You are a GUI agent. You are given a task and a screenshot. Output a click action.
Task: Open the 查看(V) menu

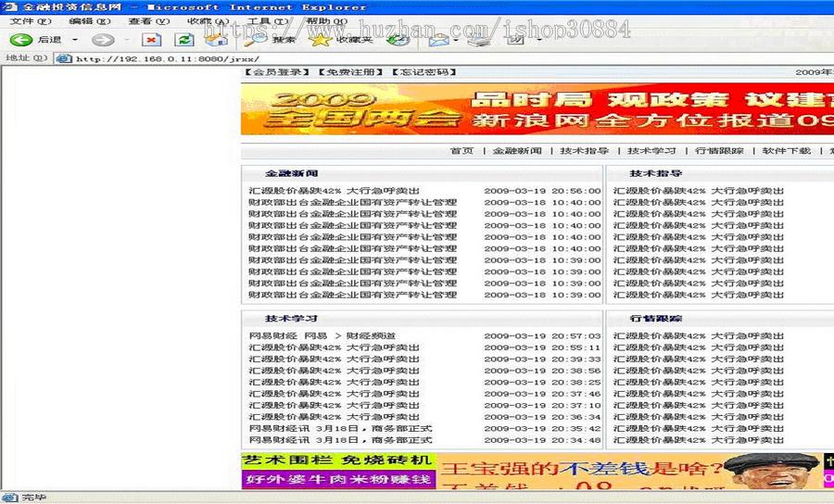pos(148,21)
